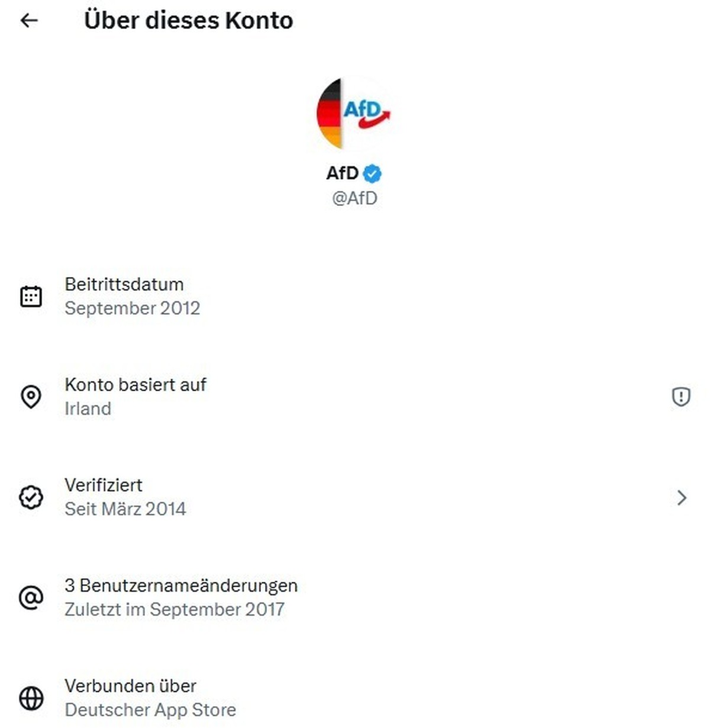Viewport: 710px width, 728px height.
Task: Click the location pin icon
Action: 31,397
